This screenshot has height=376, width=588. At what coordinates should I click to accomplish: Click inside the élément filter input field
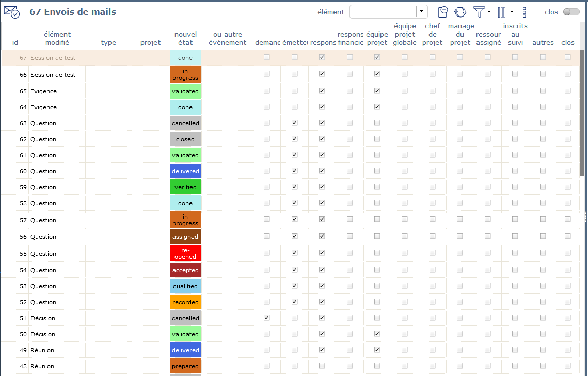click(383, 12)
